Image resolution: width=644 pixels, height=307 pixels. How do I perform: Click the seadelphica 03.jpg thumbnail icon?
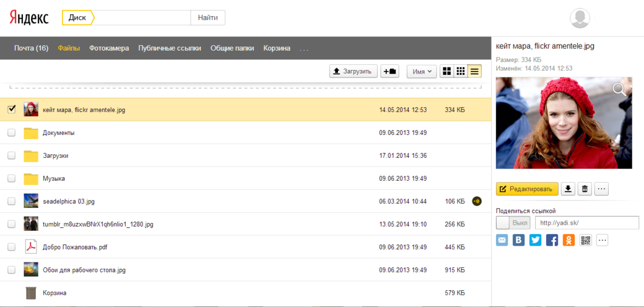point(31,201)
